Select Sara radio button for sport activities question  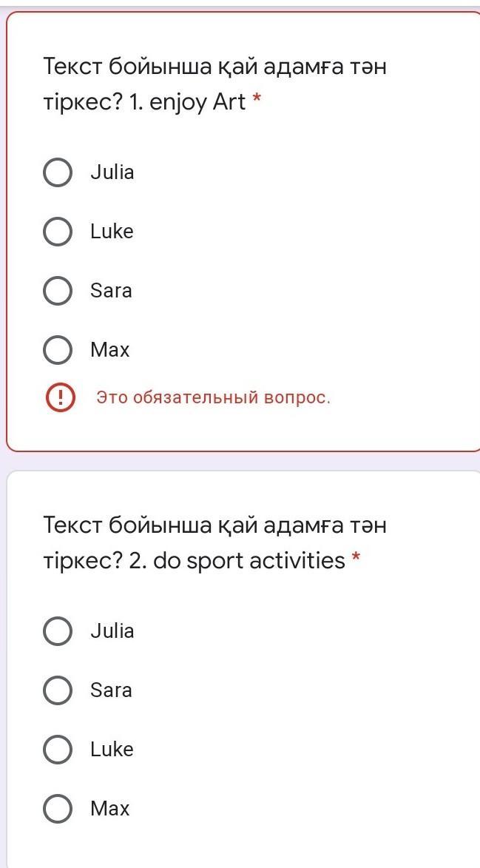(58, 690)
